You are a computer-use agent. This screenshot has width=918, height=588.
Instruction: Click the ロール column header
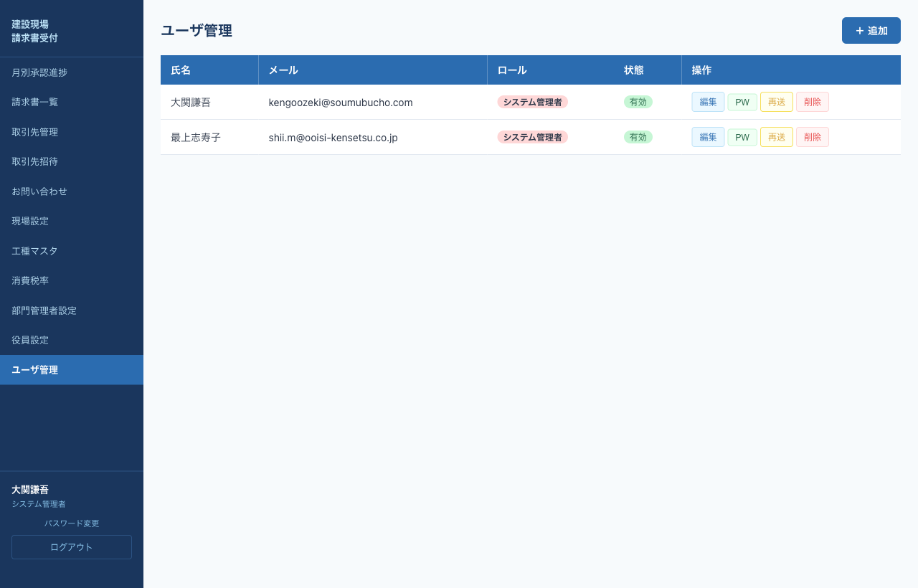551,70
